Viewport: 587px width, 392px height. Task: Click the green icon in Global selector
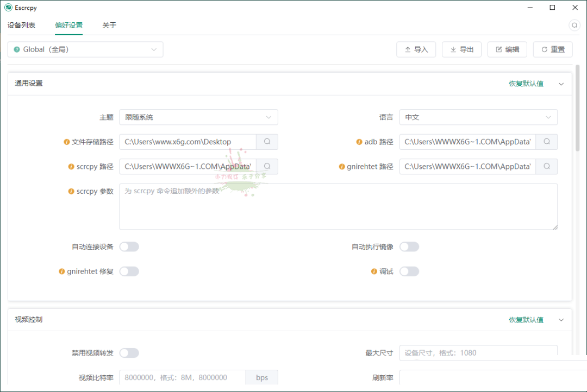[17, 49]
